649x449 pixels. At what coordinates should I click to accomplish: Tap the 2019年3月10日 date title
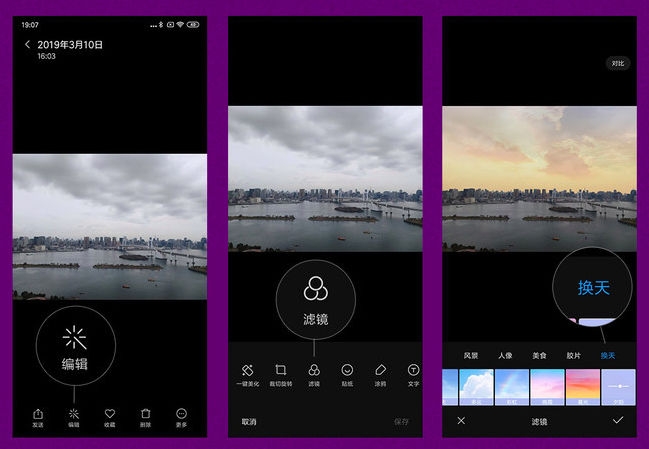click(70, 45)
